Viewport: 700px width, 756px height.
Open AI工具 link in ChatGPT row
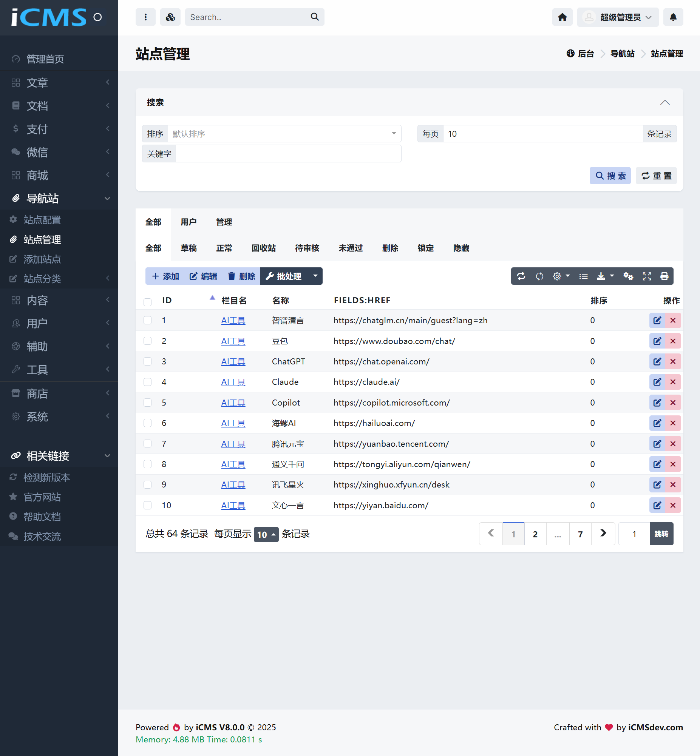(233, 361)
